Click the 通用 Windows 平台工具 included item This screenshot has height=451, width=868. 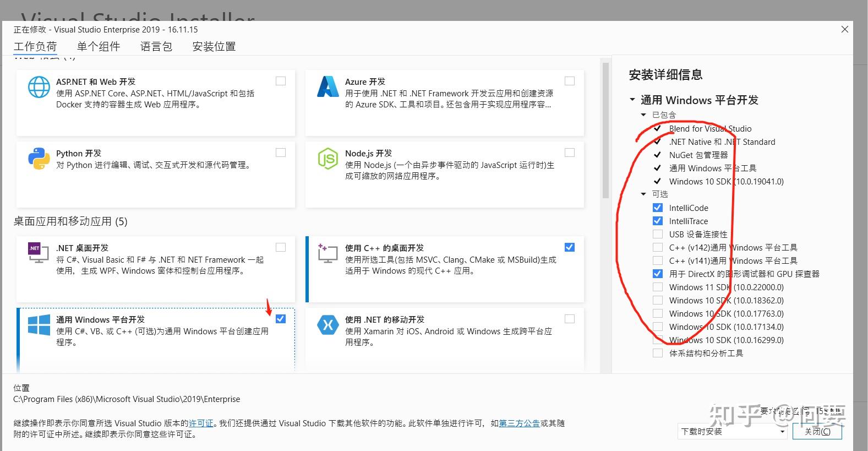click(713, 168)
